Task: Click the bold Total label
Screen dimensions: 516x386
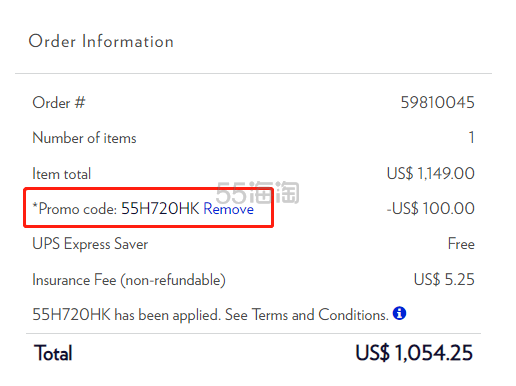Action: click(53, 353)
